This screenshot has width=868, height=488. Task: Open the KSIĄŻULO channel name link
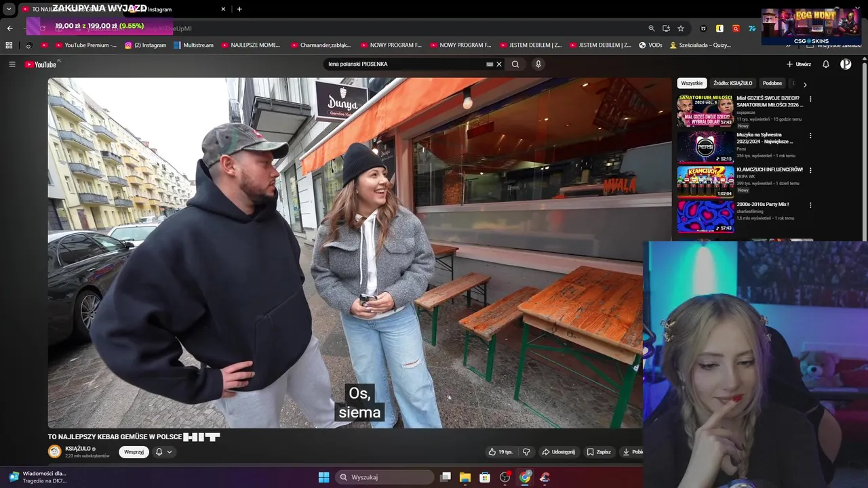pos(78,449)
